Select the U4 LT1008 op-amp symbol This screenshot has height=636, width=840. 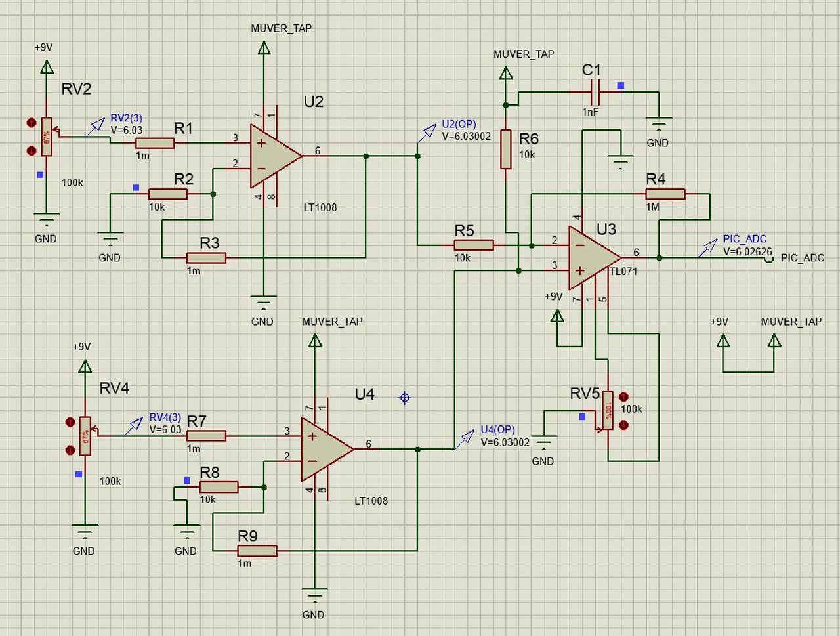click(x=327, y=450)
